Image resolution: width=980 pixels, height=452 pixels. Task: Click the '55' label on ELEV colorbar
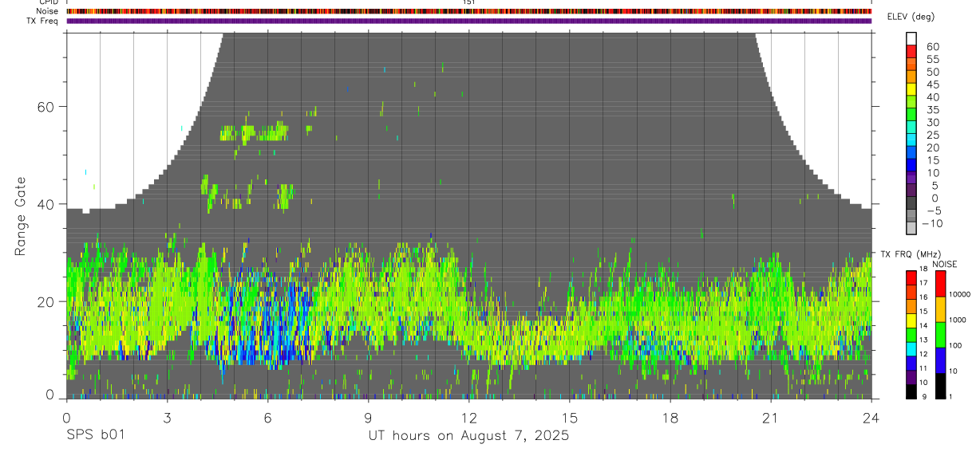point(932,60)
